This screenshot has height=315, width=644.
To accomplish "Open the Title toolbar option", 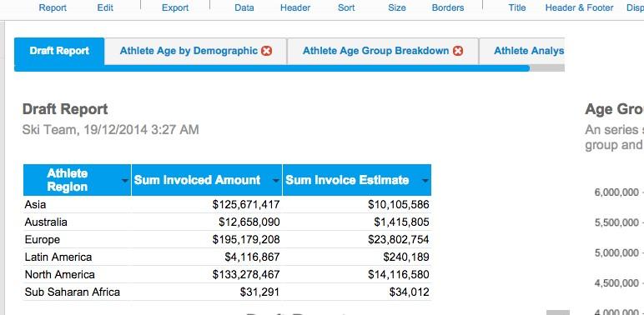I will click(517, 7).
